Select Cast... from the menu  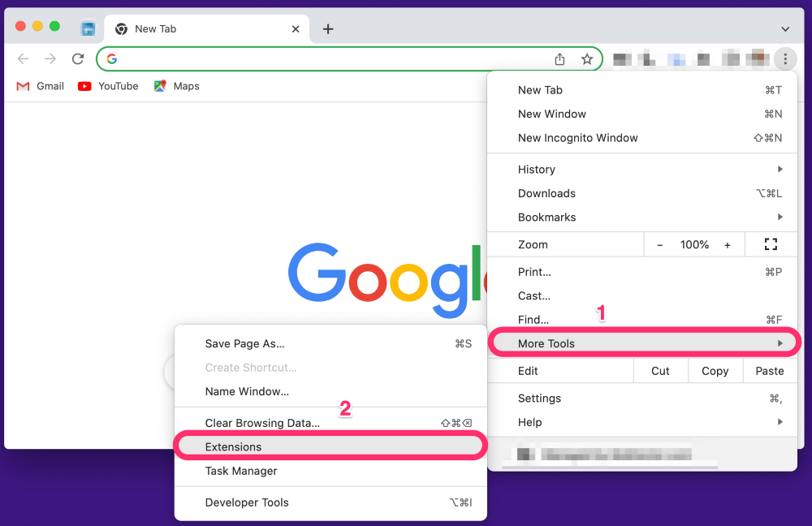[x=642, y=295]
